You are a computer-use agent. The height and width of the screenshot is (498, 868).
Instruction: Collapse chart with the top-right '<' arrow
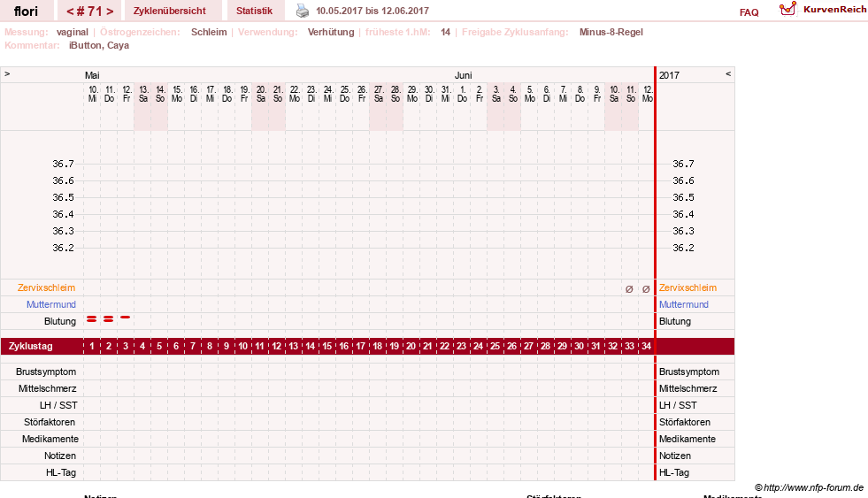[x=728, y=73]
